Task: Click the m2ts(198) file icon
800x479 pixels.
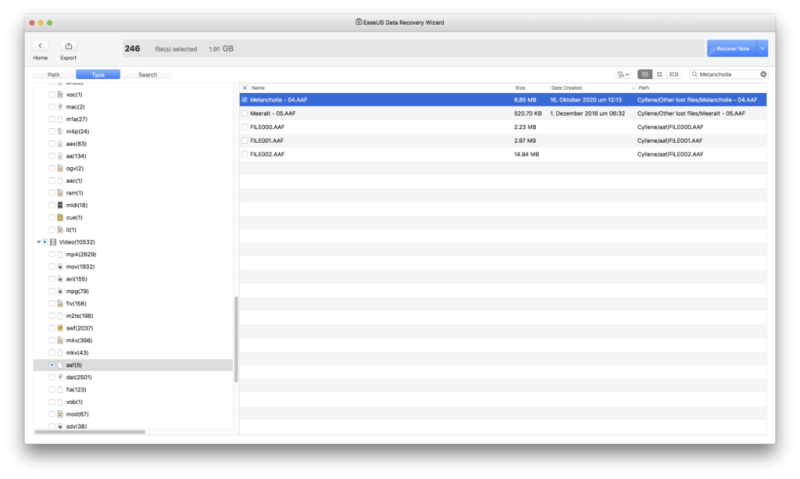Action: point(60,316)
